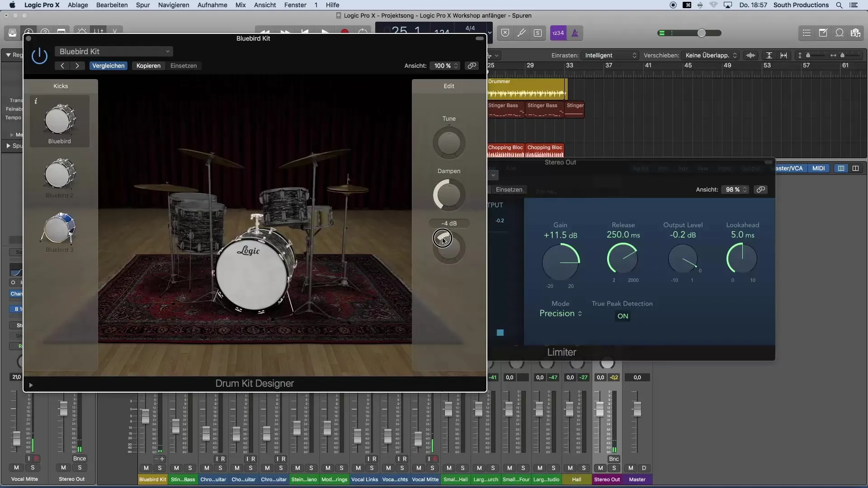Viewport: 868px width, 488px height.
Task: Open the Media Browser icon
Action: [855, 33]
